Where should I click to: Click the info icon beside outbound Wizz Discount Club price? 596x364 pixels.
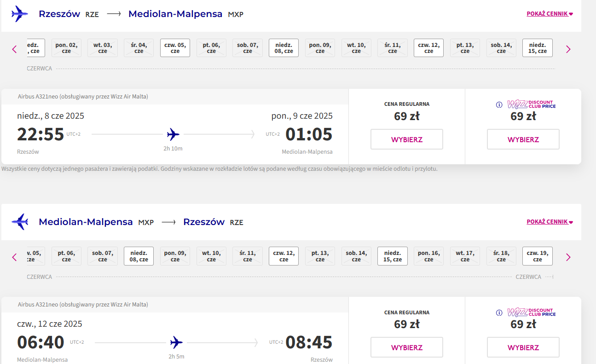[x=499, y=105]
